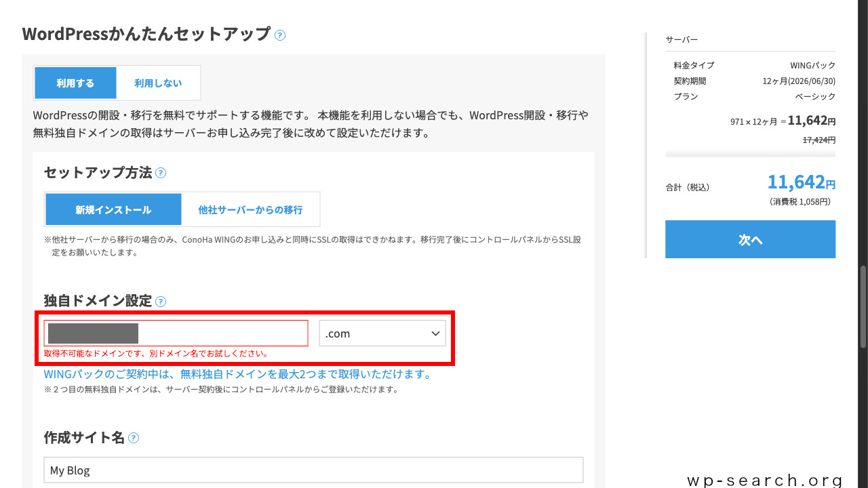Switch to the 他社サーバーからの移行 tab
The width and height of the screenshot is (868, 488).
(250, 209)
